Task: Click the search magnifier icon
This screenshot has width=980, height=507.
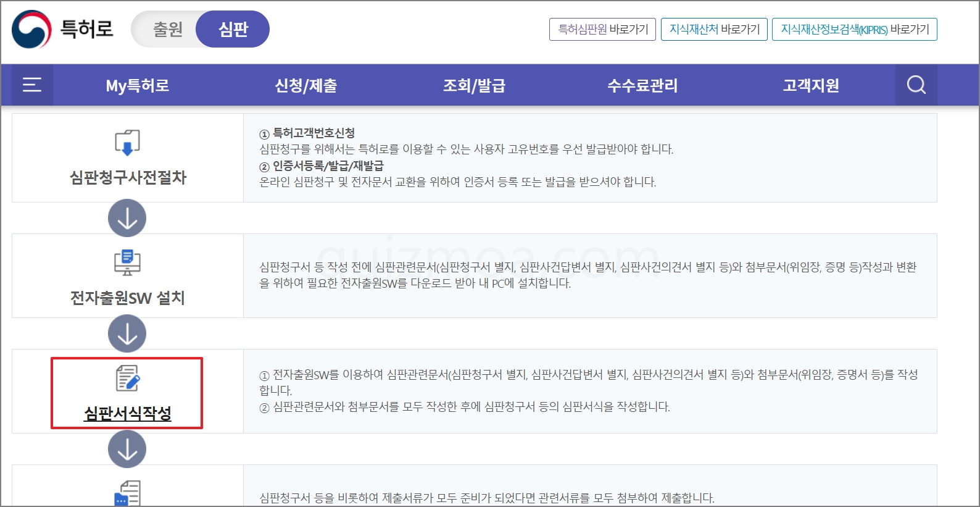Action: (916, 85)
